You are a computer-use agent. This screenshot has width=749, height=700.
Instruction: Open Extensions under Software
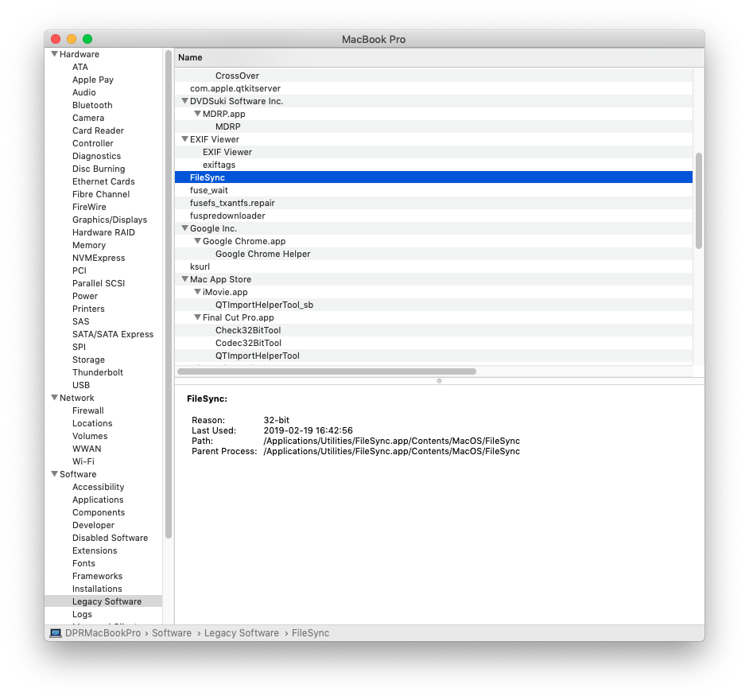pyautogui.click(x=95, y=551)
